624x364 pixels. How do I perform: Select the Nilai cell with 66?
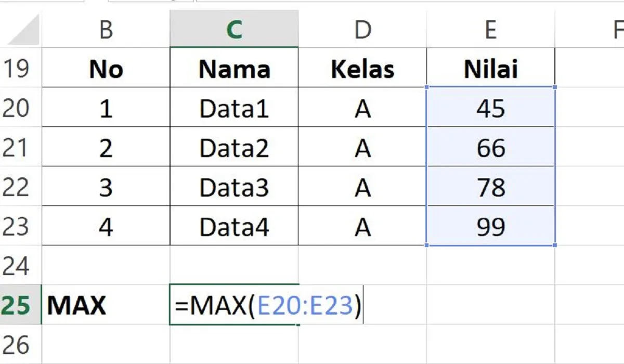click(x=491, y=147)
